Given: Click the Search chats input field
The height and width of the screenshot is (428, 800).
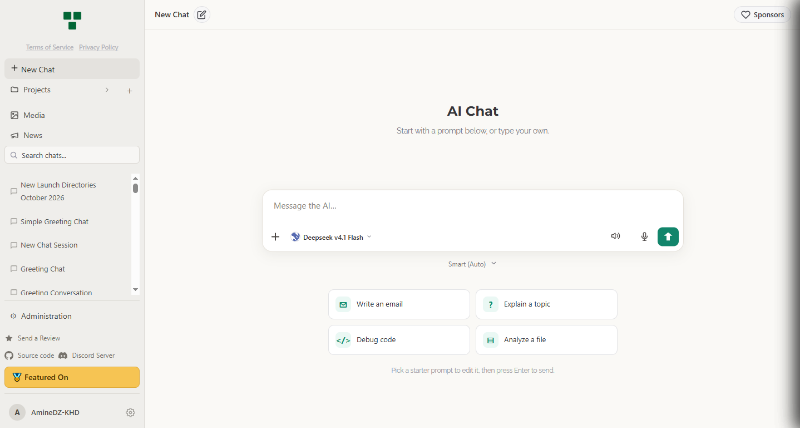Looking at the screenshot, I should pos(72,156).
